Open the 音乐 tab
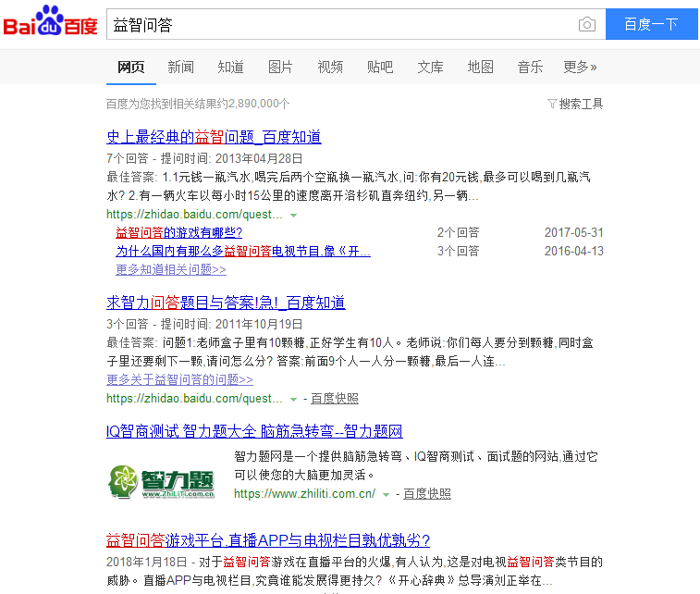Image resolution: width=700 pixels, height=594 pixels. point(531,67)
